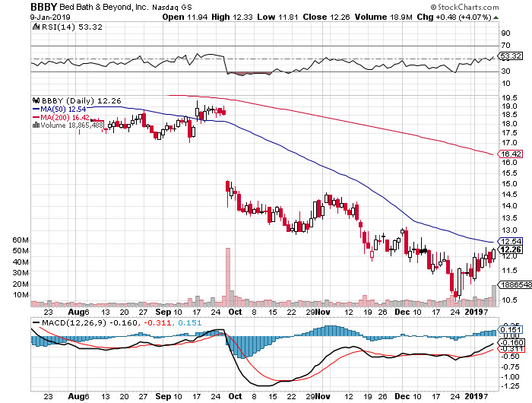Click the 10.5 label at the bottom of the price axis
This screenshot has height=403, width=532.
point(509,300)
